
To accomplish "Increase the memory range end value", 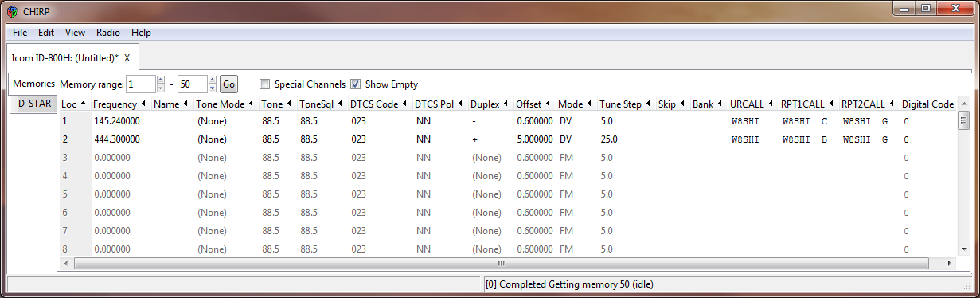I will tap(213, 80).
